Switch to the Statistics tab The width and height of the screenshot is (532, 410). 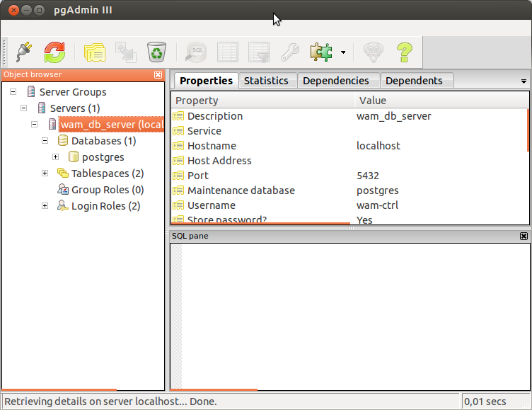266,81
